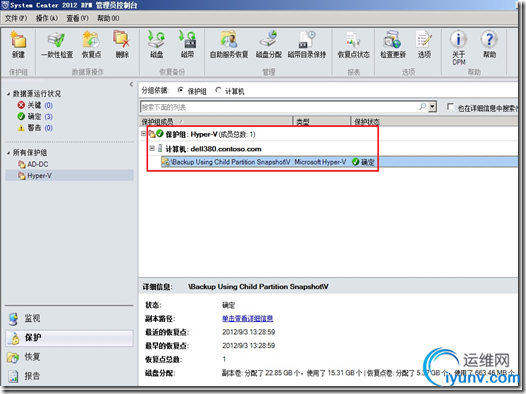The height and width of the screenshot is (394, 526).
Task: Sort by 保护组成员 column header
Action: coord(216,121)
